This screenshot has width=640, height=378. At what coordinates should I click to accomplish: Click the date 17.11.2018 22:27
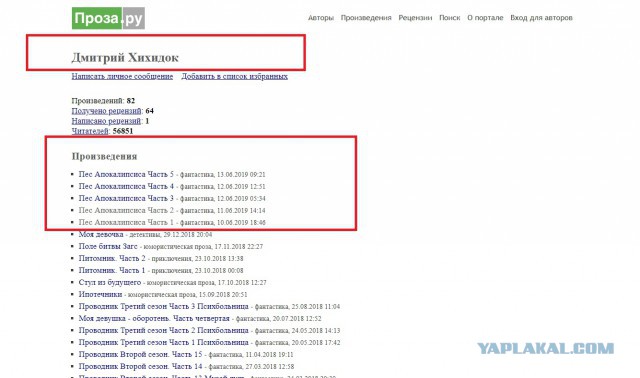(238, 247)
